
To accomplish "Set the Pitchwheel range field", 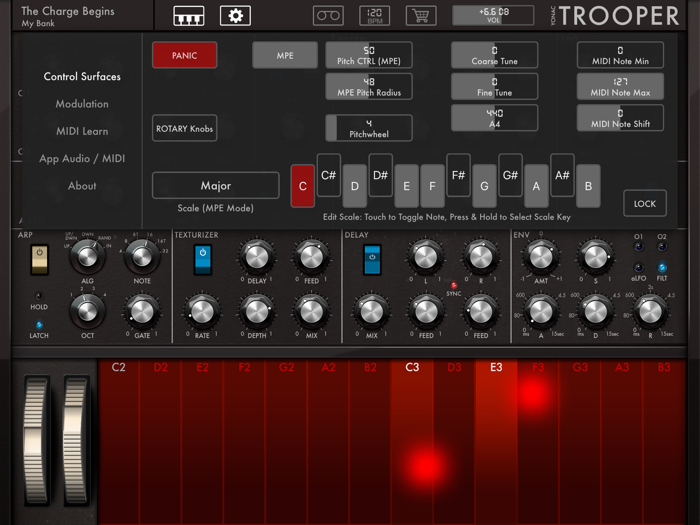I will (369, 128).
